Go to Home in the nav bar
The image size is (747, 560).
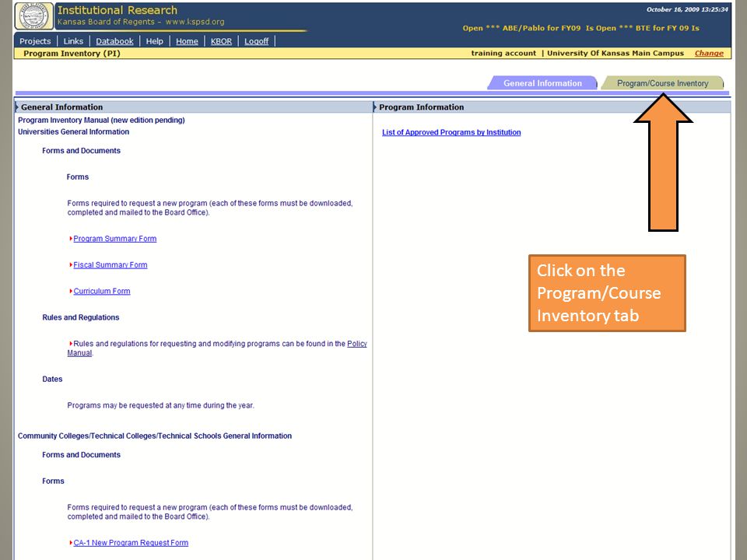[x=187, y=41]
